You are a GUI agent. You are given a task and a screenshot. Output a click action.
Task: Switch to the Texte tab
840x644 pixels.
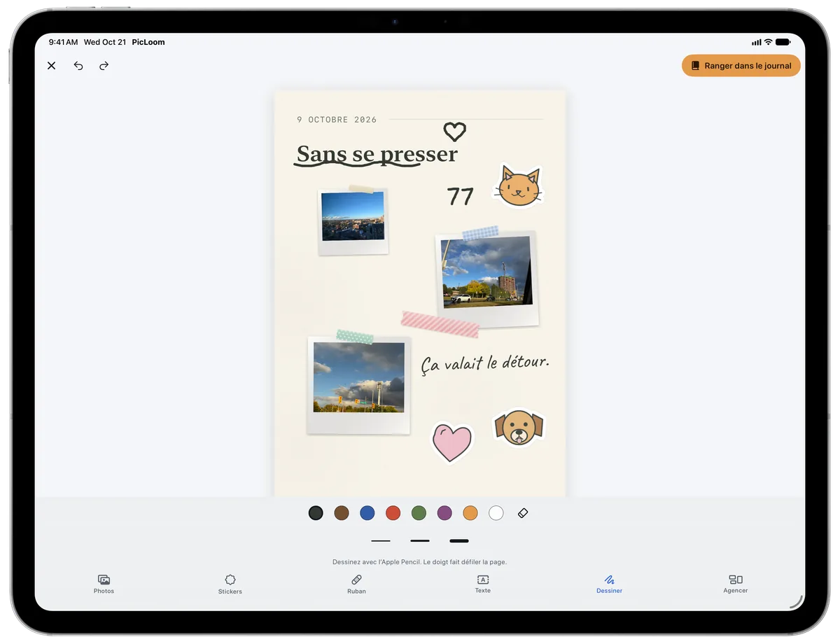[x=483, y=584]
